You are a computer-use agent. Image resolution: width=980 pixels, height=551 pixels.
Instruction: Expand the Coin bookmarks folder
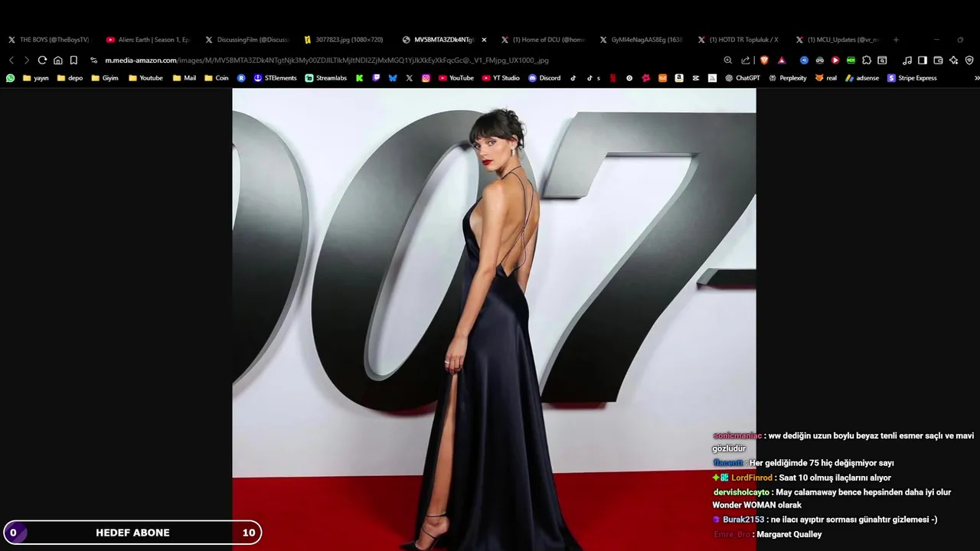(x=216, y=78)
